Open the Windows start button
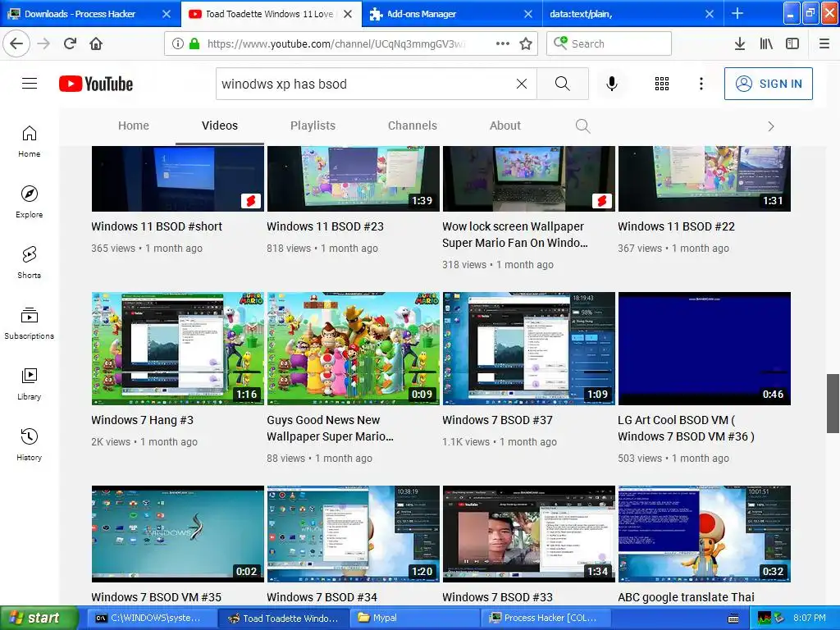Image resolution: width=840 pixels, height=630 pixels. [39, 618]
